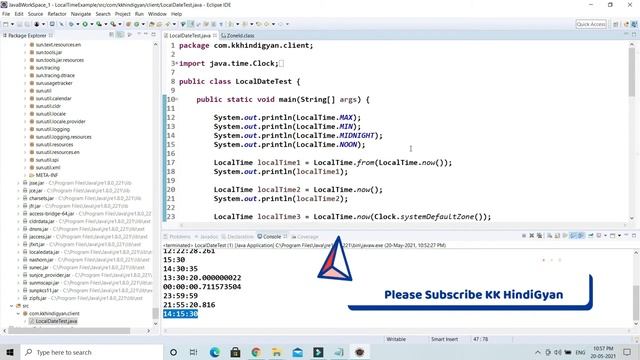The height and width of the screenshot is (360, 640).
Task: Click the Quick Access field
Action: (591, 24)
